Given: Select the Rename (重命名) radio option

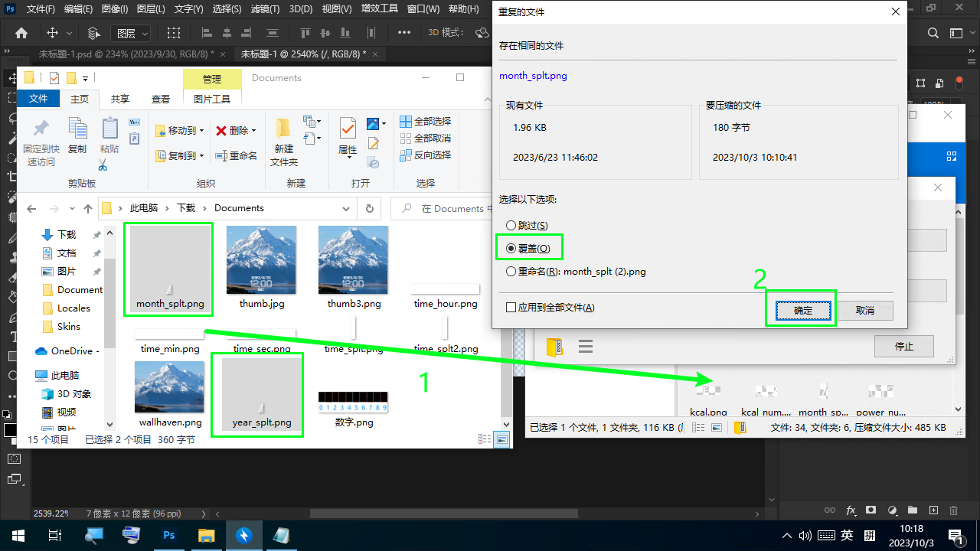Looking at the screenshot, I should pos(511,272).
